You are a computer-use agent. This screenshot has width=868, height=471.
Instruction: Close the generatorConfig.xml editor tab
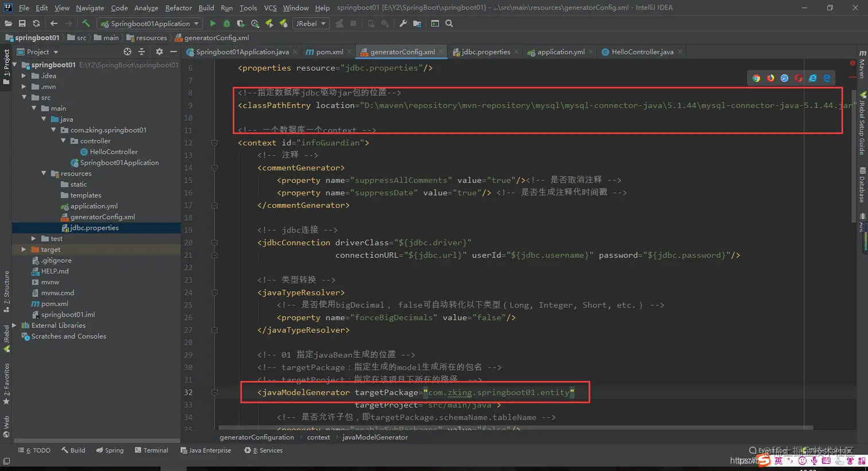coord(441,52)
